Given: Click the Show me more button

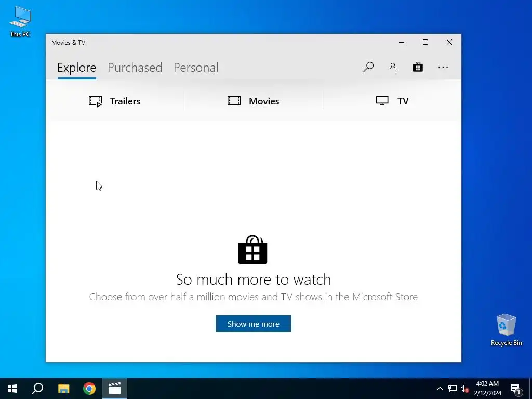Looking at the screenshot, I should click(x=254, y=324).
